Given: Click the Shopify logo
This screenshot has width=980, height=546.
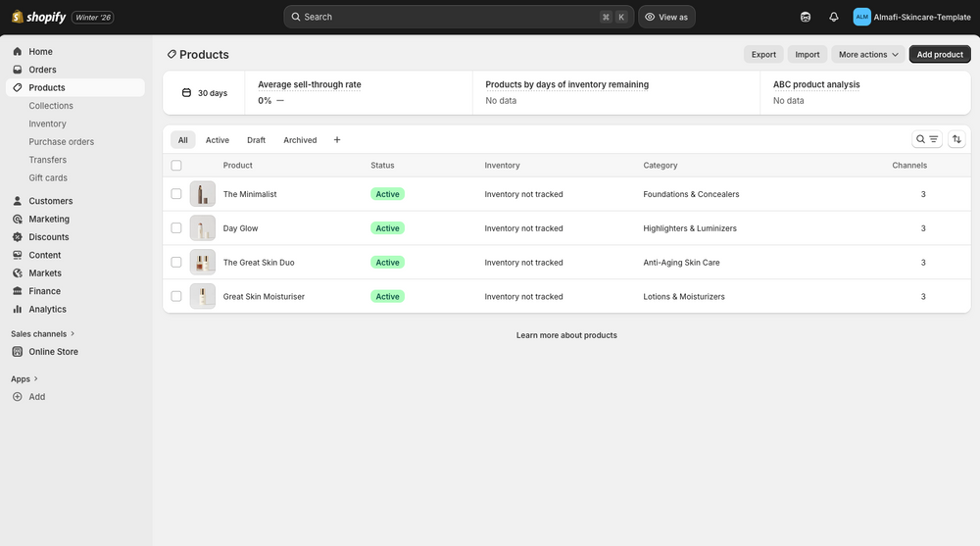Looking at the screenshot, I should pos(39,17).
